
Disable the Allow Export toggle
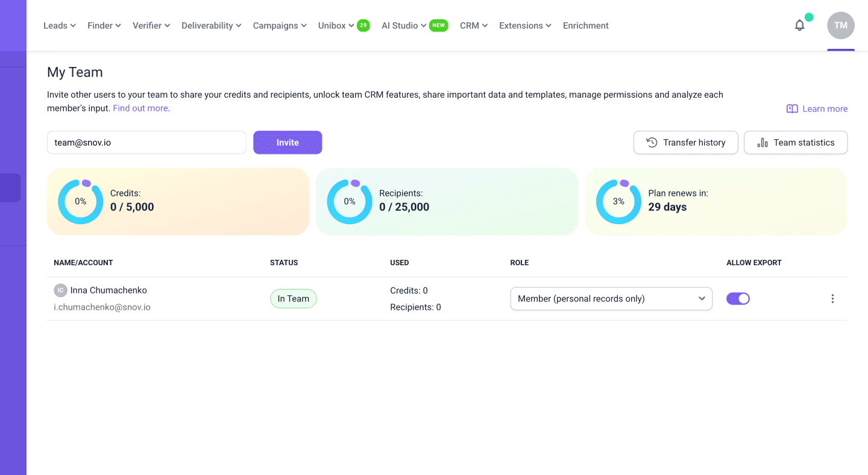coord(738,298)
